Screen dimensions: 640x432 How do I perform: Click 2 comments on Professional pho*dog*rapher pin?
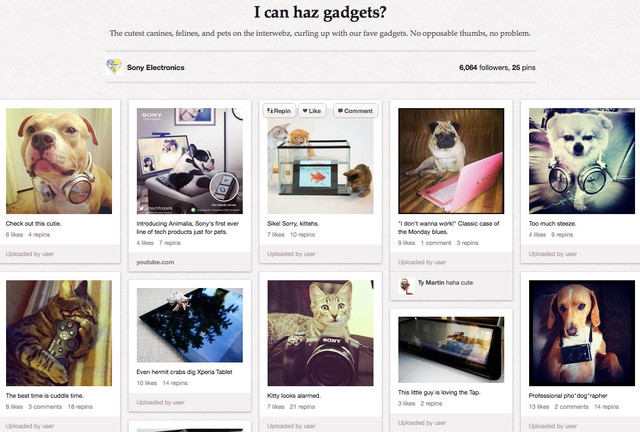click(571, 407)
